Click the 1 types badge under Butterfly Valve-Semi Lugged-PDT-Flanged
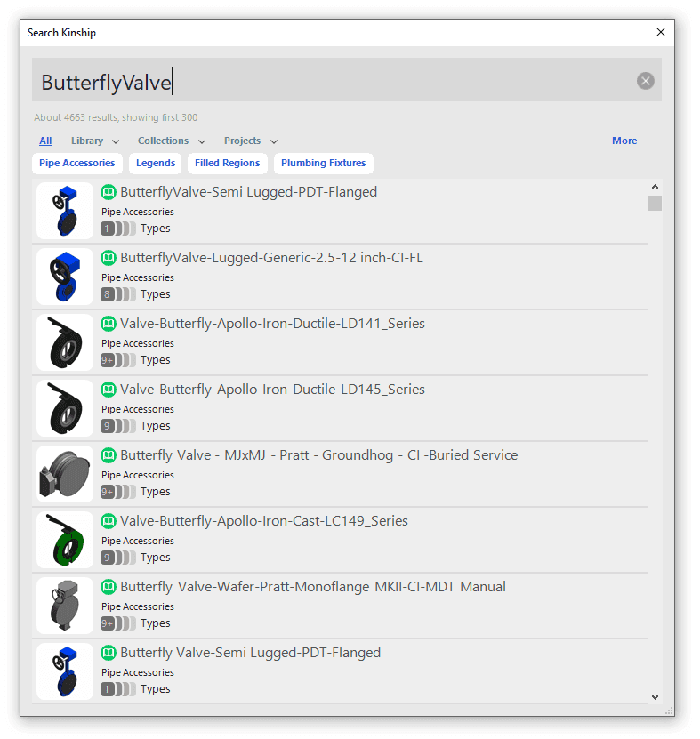This screenshot has height=739, width=700. [117, 689]
